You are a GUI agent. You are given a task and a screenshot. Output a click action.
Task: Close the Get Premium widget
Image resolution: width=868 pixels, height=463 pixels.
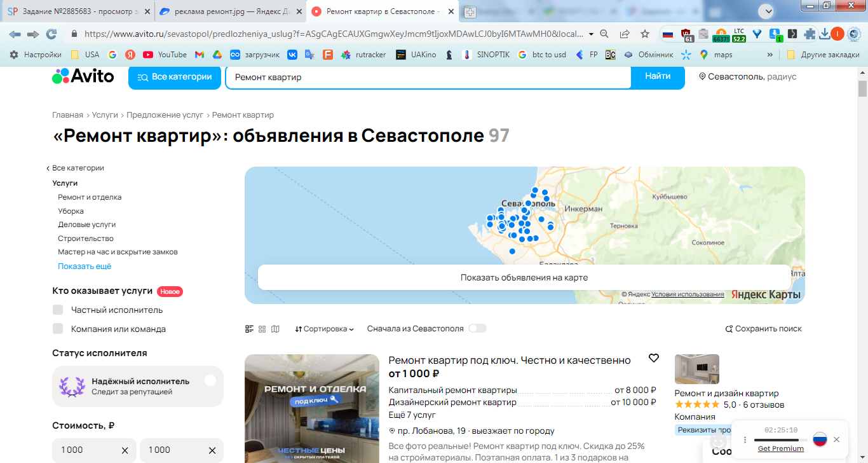tap(836, 439)
